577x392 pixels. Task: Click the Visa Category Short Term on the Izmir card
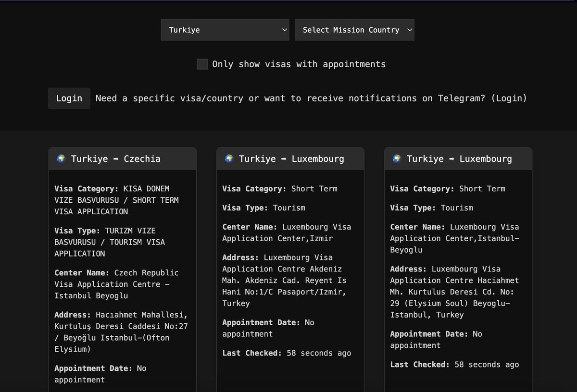[x=280, y=189]
